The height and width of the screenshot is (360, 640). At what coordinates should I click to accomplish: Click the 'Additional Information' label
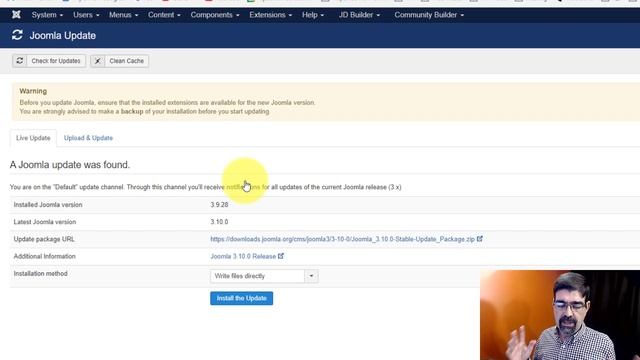44,256
